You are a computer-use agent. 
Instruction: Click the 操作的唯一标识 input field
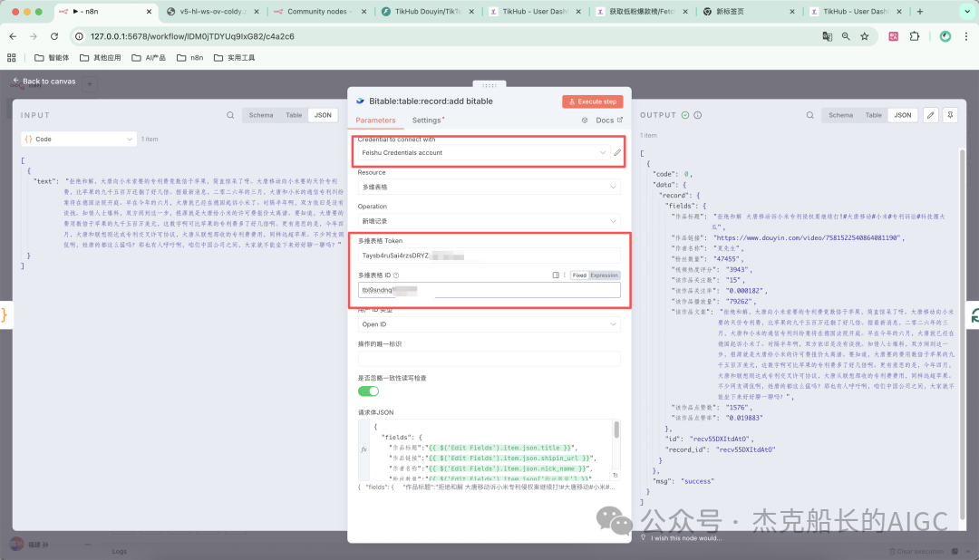489,358
